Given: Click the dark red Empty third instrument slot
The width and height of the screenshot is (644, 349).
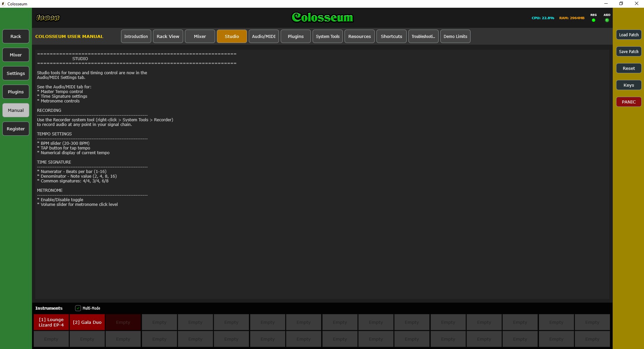Looking at the screenshot, I should coord(123,322).
